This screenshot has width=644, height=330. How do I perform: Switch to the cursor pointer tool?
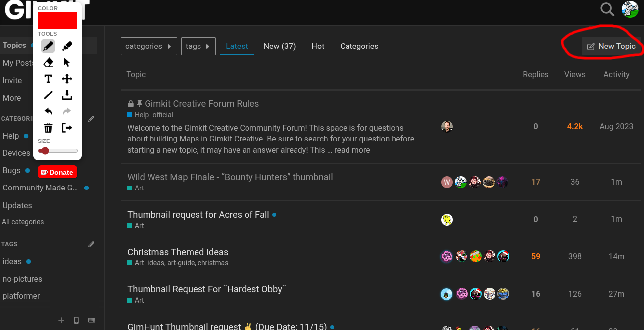(67, 62)
